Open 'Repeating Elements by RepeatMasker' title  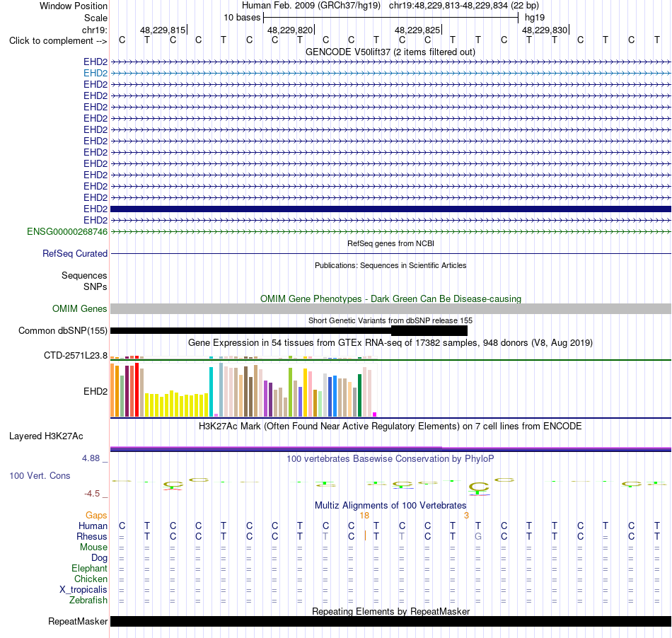pyautogui.click(x=390, y=611)
